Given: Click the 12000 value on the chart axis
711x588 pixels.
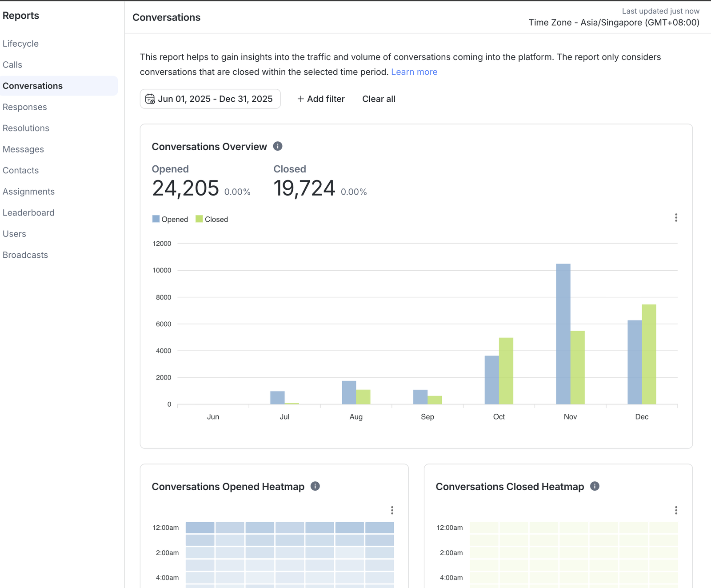Looking at the screenshot, I should (162, 244).
